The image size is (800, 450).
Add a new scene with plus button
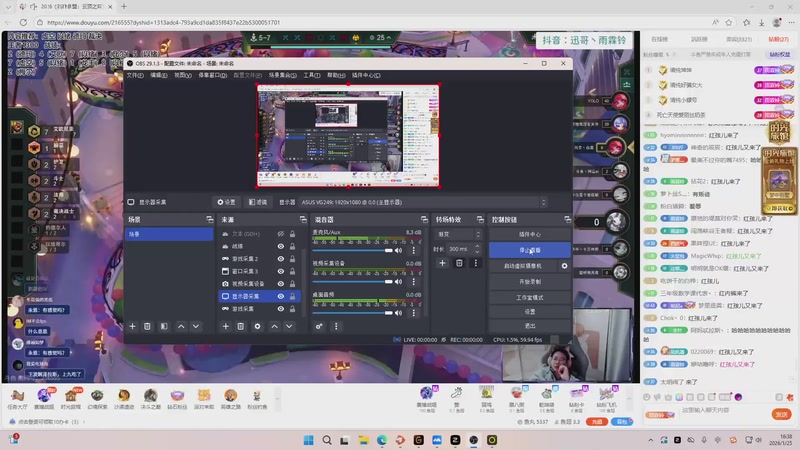(x=133, y=327)
